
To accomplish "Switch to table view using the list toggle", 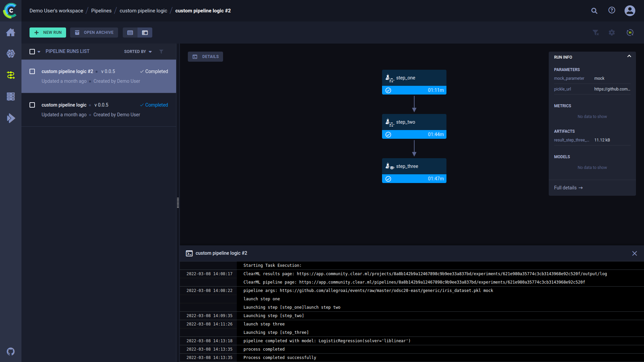I will pos(130,33).
